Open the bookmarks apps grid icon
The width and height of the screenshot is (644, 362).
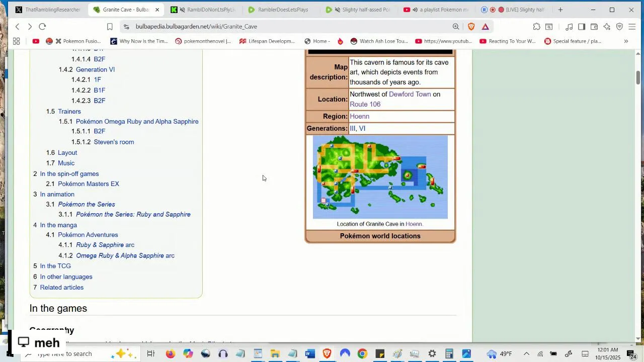(x=16, y=41)
